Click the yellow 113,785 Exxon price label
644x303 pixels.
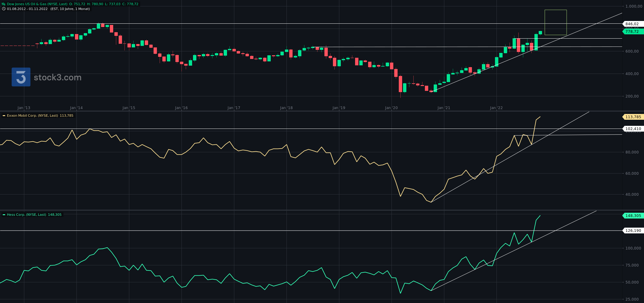click(x=633, y=117)
